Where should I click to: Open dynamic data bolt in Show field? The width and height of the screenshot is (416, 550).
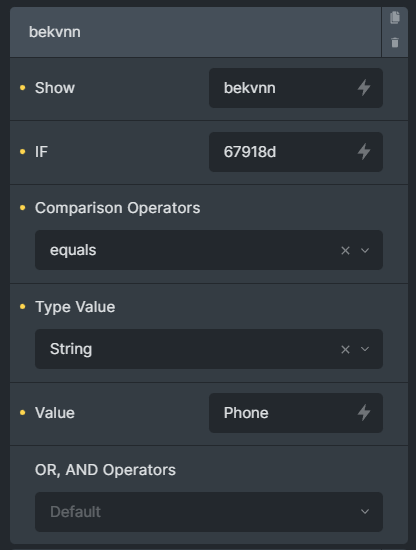point(364,88)
